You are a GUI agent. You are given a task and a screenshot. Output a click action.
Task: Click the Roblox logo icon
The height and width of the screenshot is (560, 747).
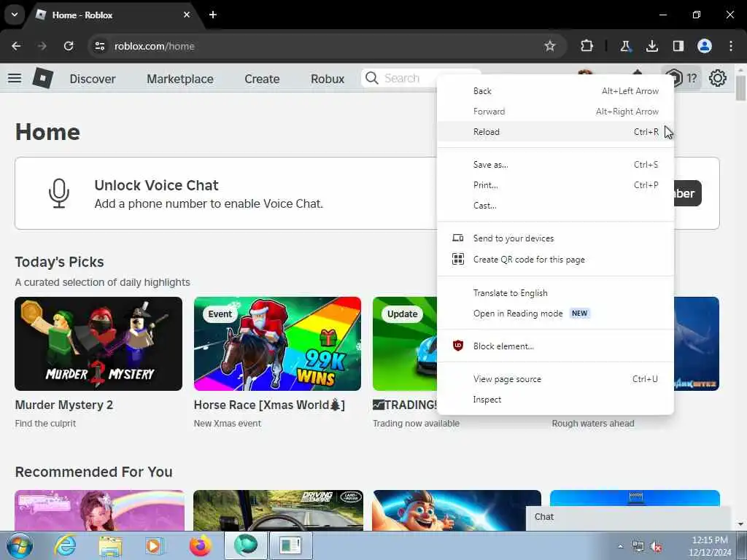43,78
